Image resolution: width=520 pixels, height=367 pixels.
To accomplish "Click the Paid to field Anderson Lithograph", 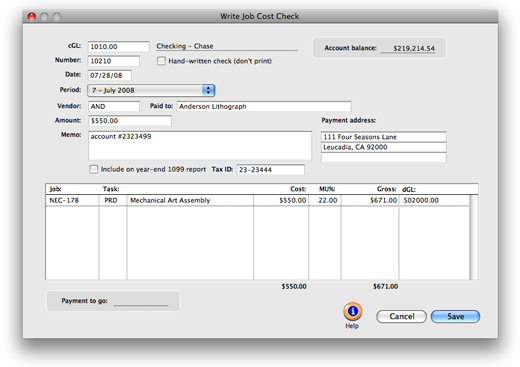I will point(264,106).
